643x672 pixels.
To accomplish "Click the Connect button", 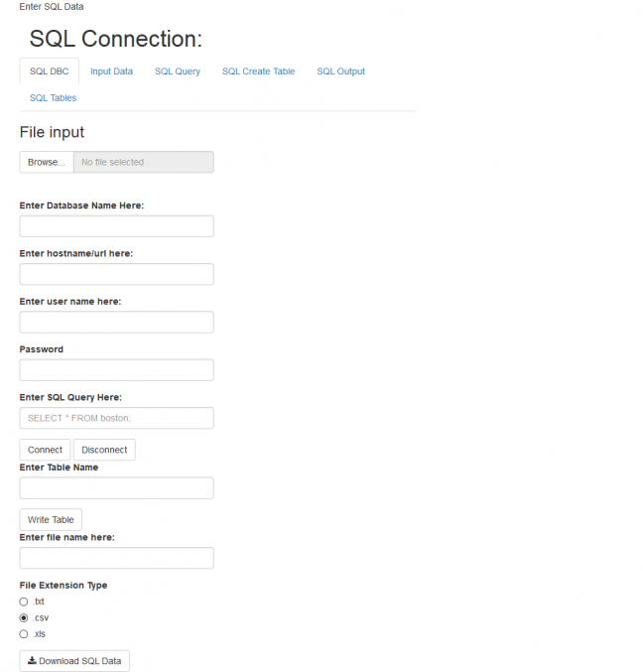I will pos(45,450).
